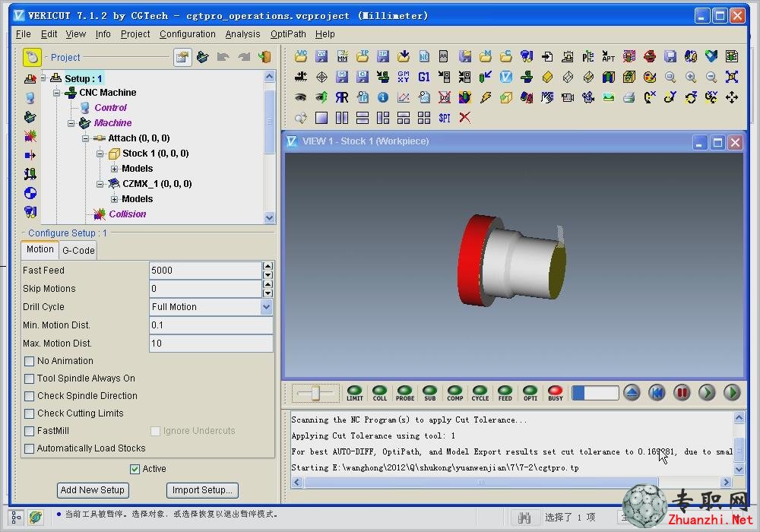
Task: Click the play to end button
Action: coord(732,392)
